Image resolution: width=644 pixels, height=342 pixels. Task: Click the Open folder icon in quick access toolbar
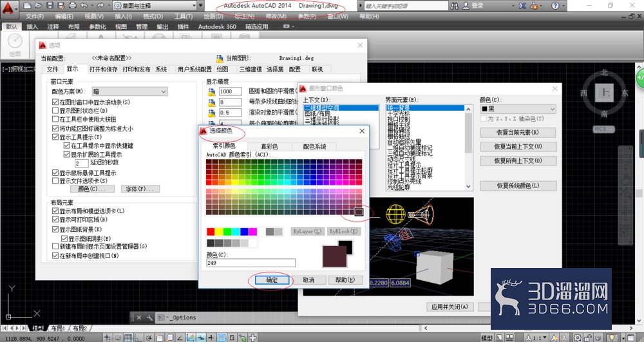click(x=38, y=6)
